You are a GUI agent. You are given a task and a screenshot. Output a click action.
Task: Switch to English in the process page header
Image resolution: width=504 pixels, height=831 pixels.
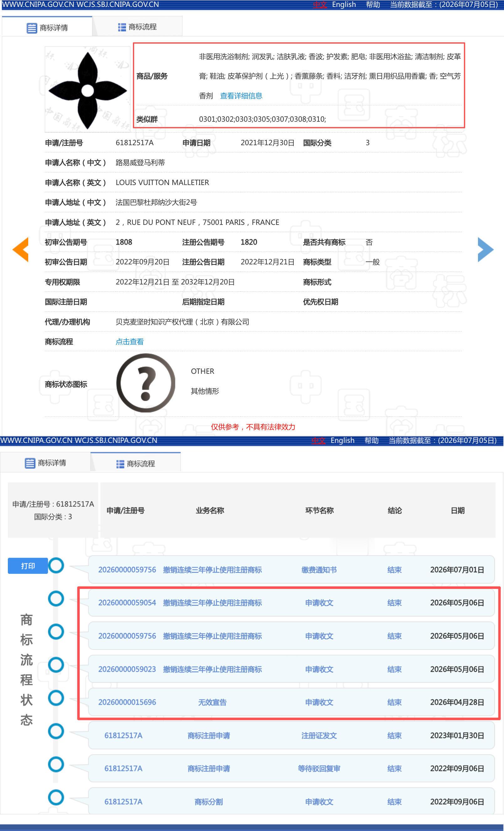click(x=343, y=441)
